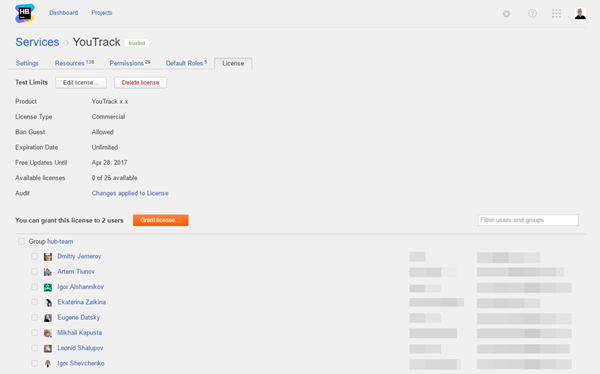
Task: Open Leonid Shalupov's user link
Action: [x=80, y=348]
